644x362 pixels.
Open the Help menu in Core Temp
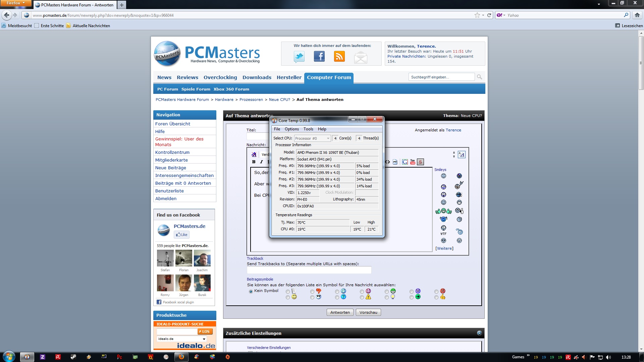[x=322, y=129]
